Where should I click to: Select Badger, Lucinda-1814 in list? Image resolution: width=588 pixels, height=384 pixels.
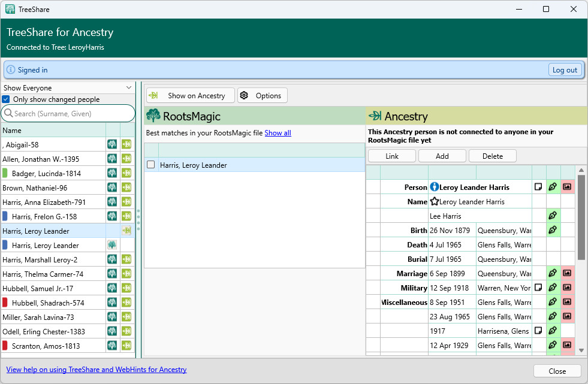(x=46, y=174)
